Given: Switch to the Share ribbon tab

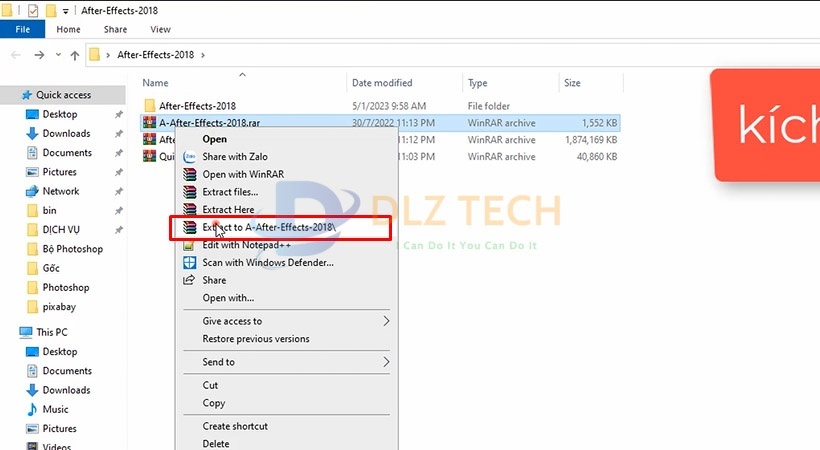Looking at the screenshot, I should pyautogui.click(x=115, y=29).
